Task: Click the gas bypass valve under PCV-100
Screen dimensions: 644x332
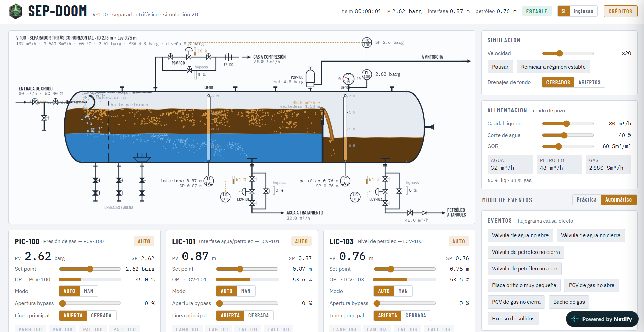Action: point(189,70)
